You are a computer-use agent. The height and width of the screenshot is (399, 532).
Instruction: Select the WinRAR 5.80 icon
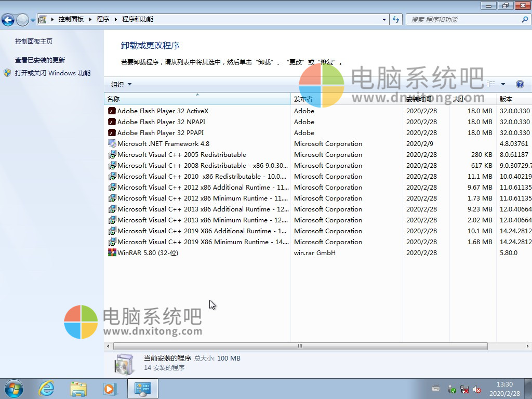click(112, 253)
